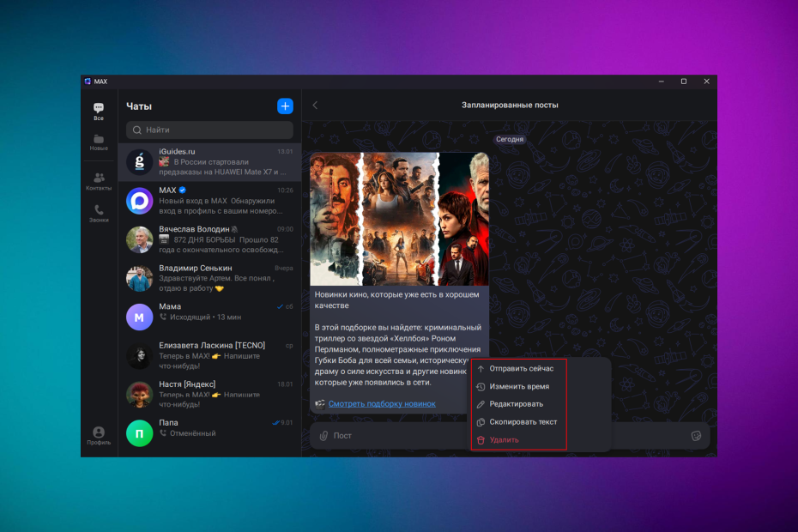The width and height of the screenshot is (798, 532).
Task: Click the blue plus new chat button
Action: click(285, 106)
